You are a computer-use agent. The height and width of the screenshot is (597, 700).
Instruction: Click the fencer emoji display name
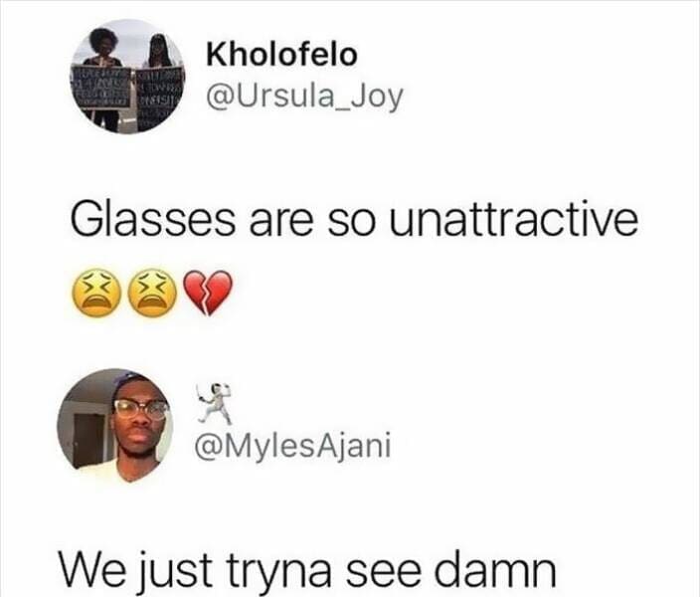pyautogui.click(x=214, y=404)
